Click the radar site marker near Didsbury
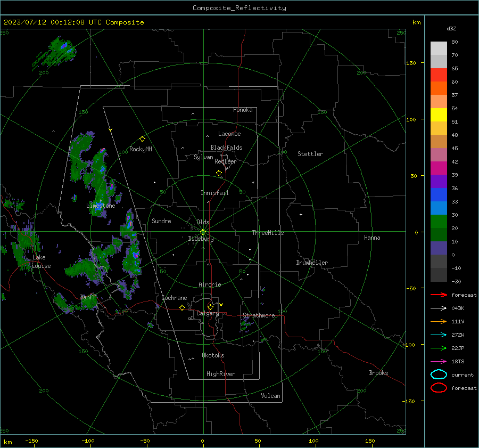 pyautogui.click(x=203, y=232)
